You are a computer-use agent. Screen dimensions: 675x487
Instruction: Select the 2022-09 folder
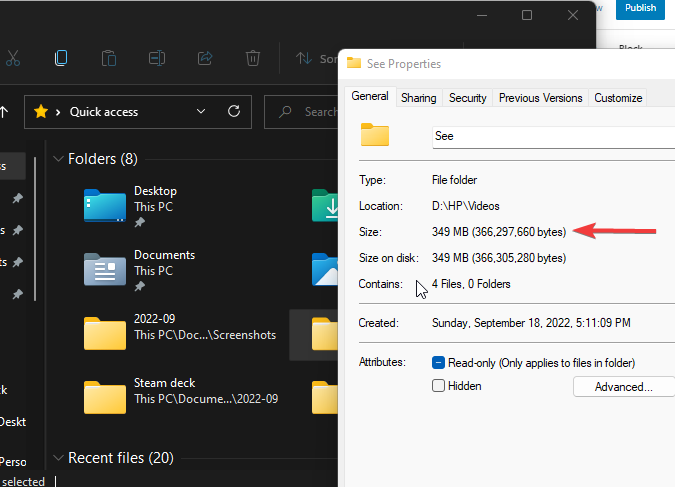coord(105,333)
